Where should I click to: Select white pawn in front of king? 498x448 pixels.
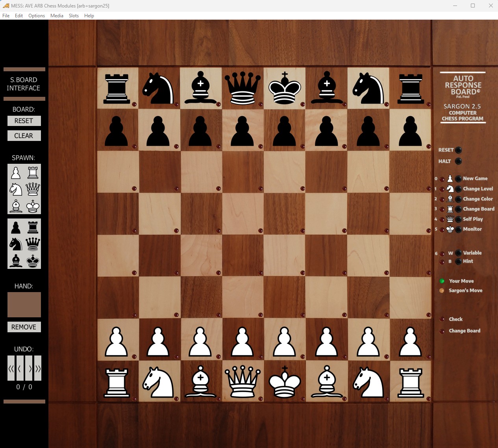285,341
